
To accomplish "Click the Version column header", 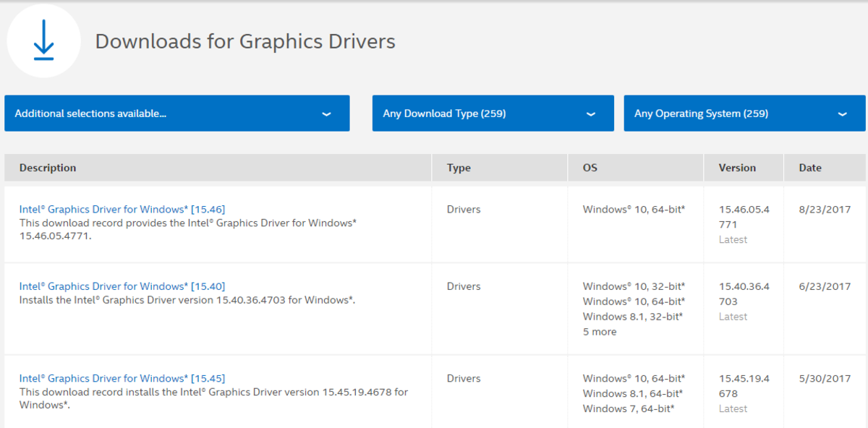I will pyautogui.click(x=737, y=168).
